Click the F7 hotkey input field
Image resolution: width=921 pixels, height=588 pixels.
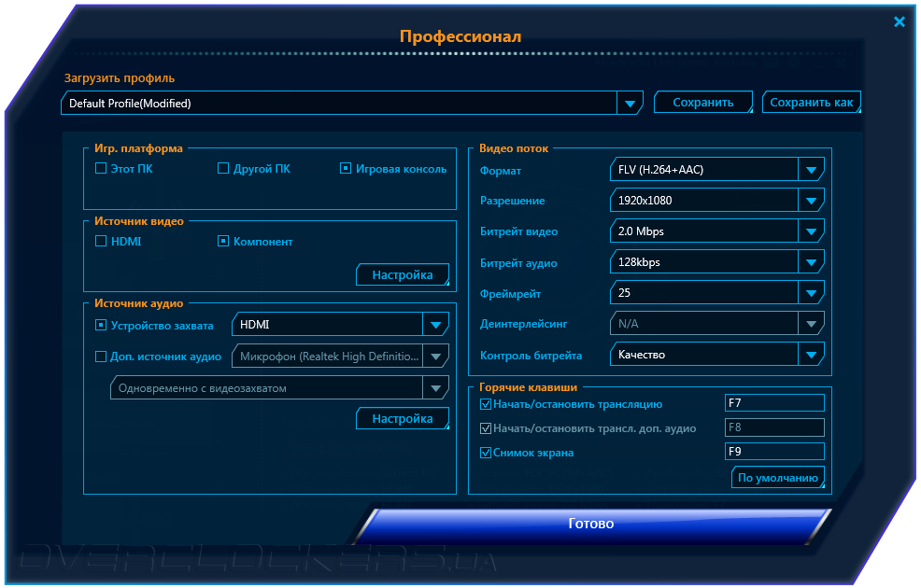[774, 403]
